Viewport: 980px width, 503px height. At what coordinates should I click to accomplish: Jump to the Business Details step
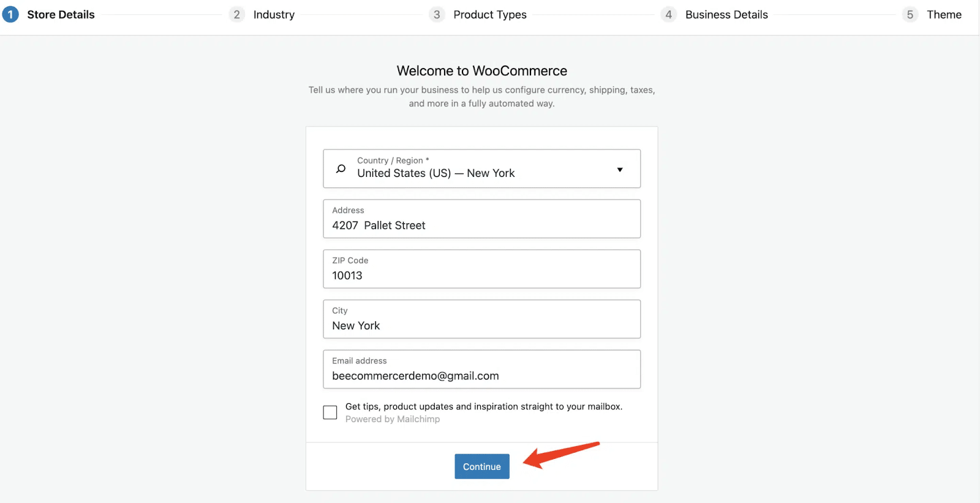pyautogui.click(x=726, y=14)
